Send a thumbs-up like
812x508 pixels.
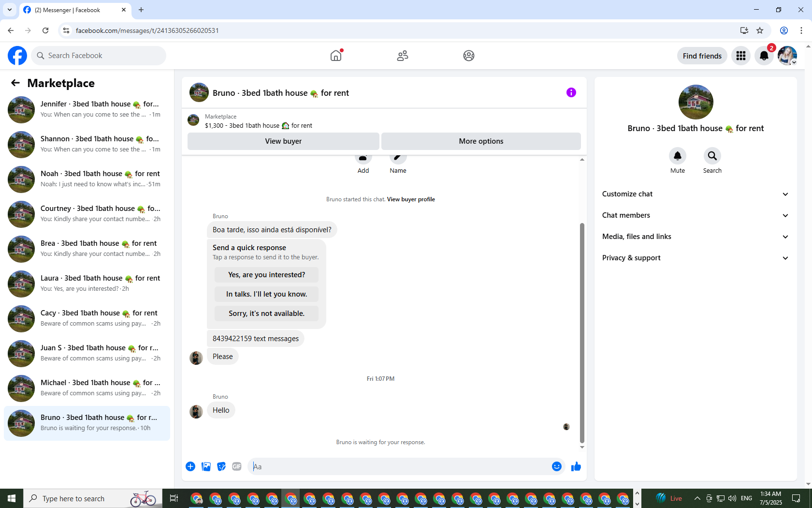click(x=576, y=466)
